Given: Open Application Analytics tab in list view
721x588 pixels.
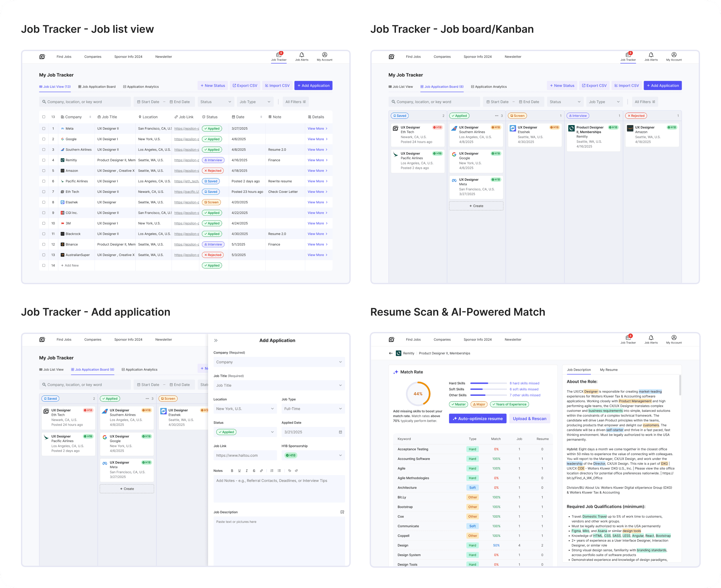Looking at the screenshot, I should tap(141, 87).
